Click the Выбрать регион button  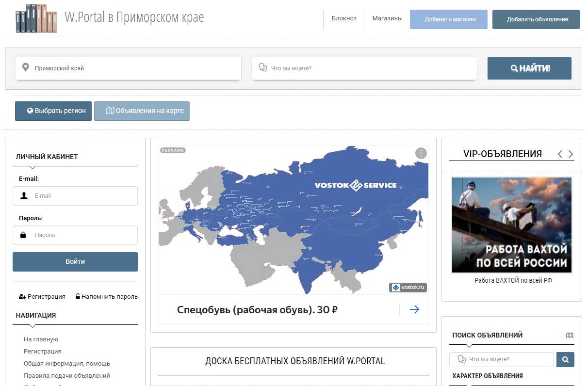53,111
